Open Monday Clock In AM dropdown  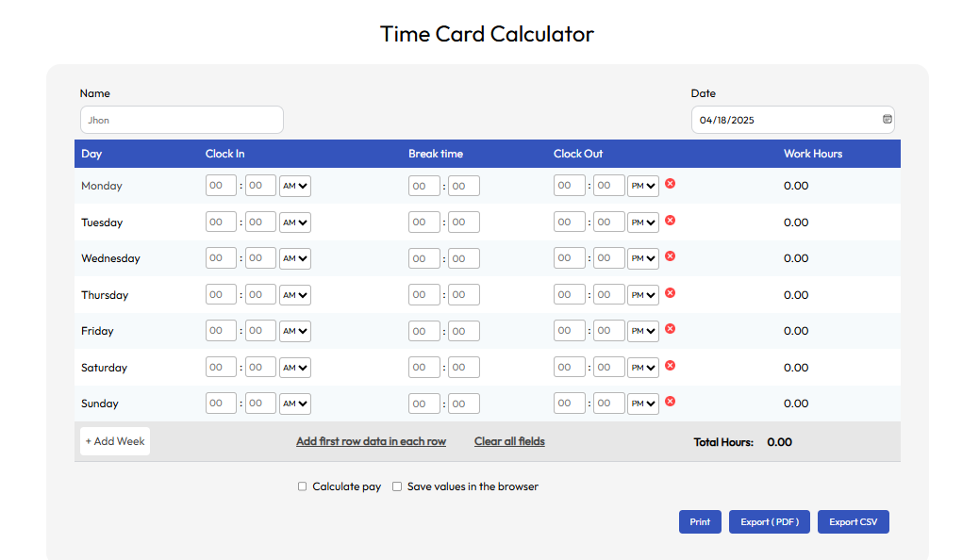click(x=294, y=186)
